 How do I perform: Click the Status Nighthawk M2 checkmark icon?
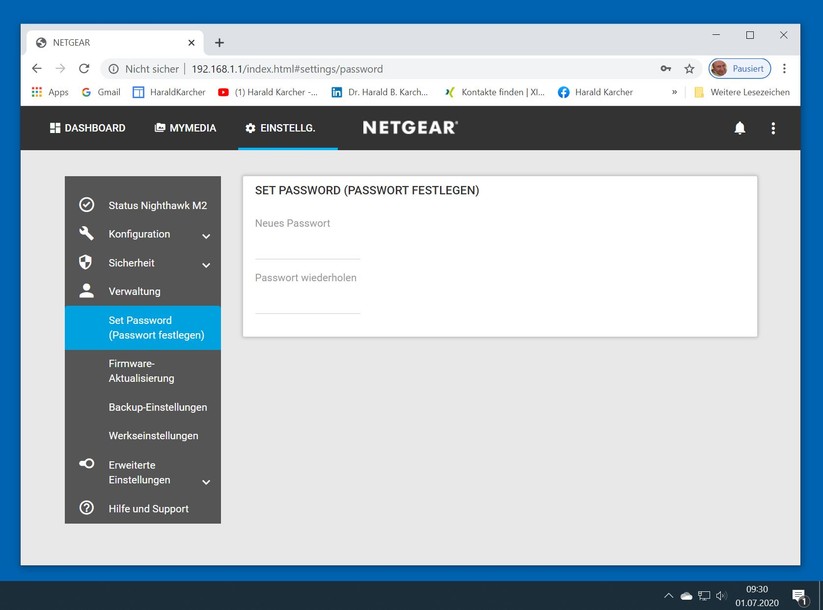click(86, 205)
